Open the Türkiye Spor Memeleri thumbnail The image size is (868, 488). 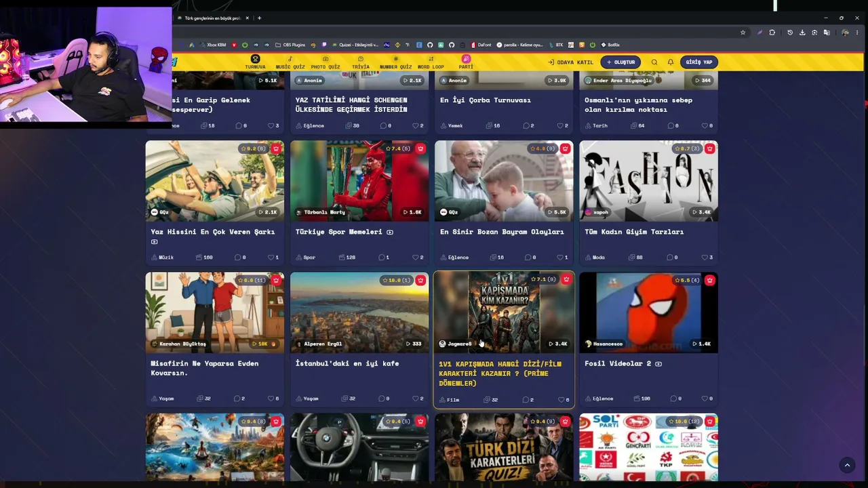pyautogui.click(x=359, y=181)
